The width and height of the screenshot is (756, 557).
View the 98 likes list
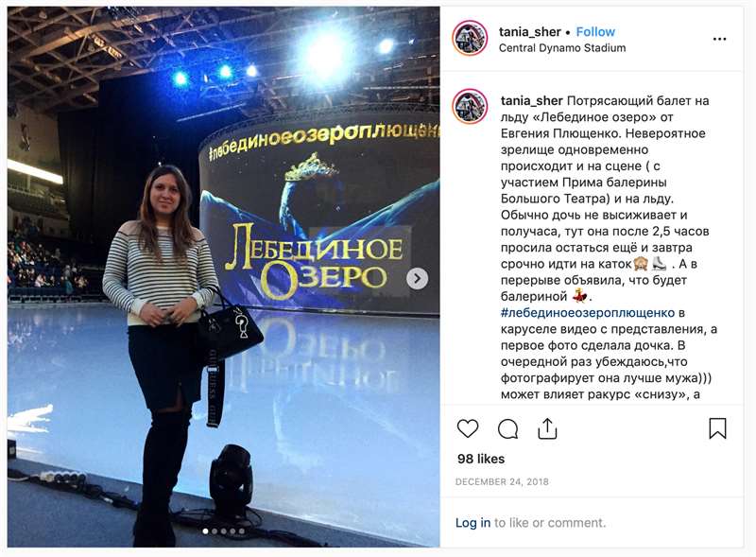pos(481,459)
